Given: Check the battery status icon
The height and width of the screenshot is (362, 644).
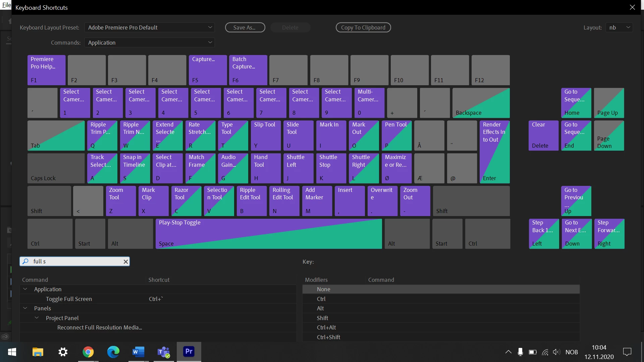Looking at the screenshot, I should point(533,352).
